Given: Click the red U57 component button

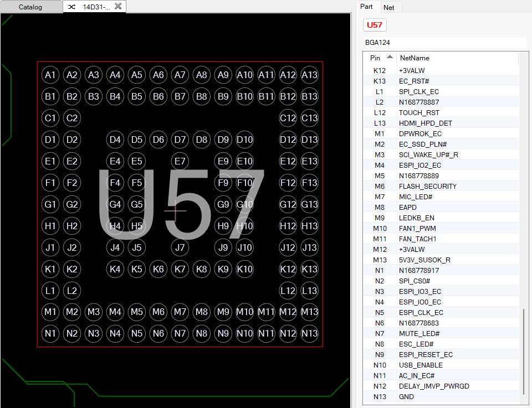Looking at the screenshot, I should 375,25.
